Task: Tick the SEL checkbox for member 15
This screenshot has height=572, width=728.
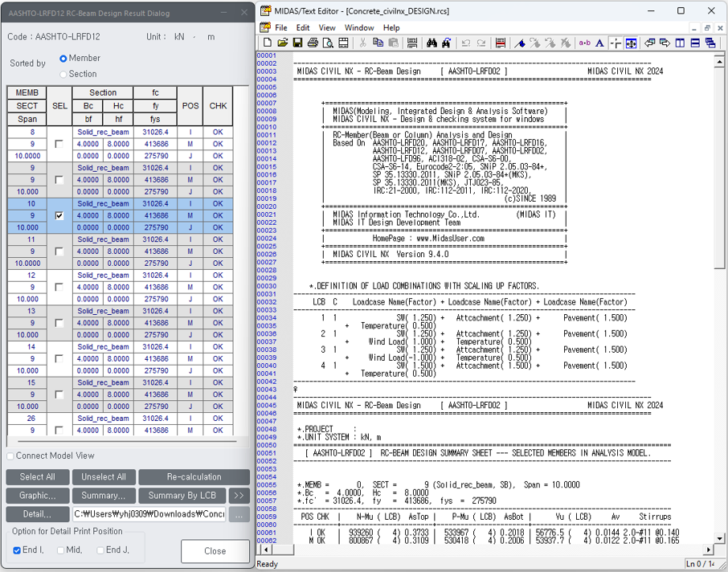Action: [59, 394]
